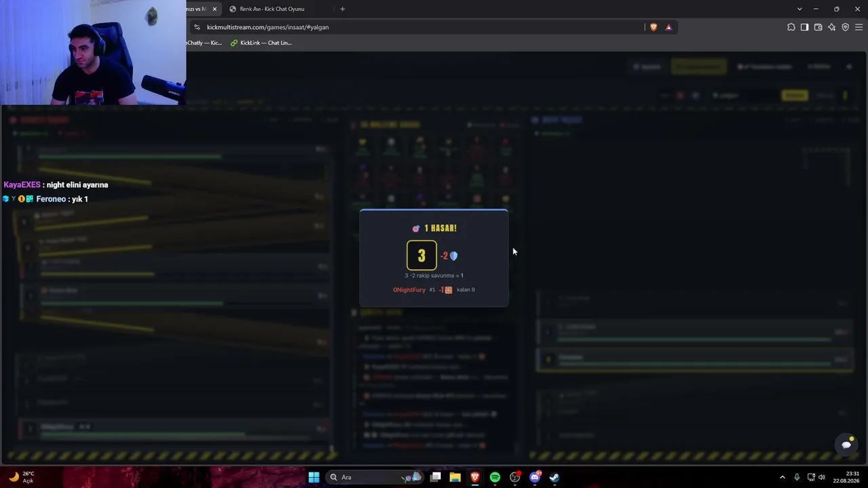868x488 pixels.
Task: Click the '1 HASAR!' heading
Action: (440, 228)
